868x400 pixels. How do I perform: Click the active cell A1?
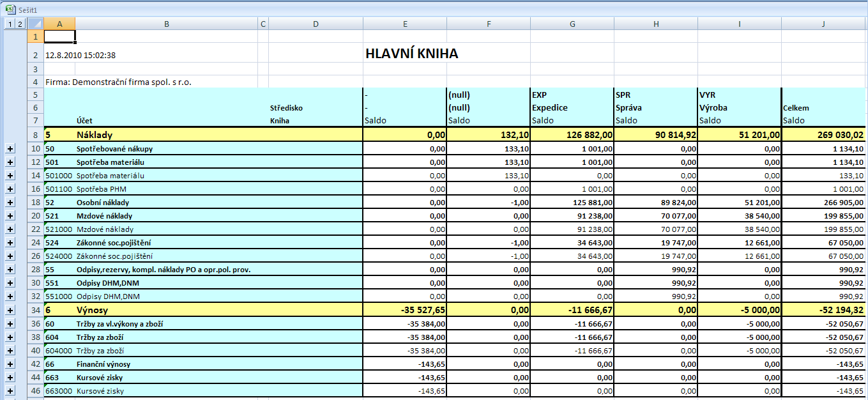pos(59,36)
